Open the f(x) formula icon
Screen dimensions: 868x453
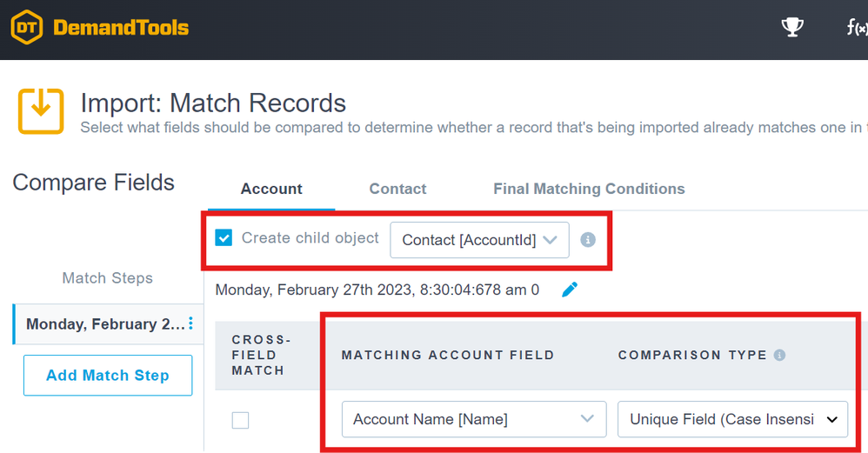(x=857, y=28)
